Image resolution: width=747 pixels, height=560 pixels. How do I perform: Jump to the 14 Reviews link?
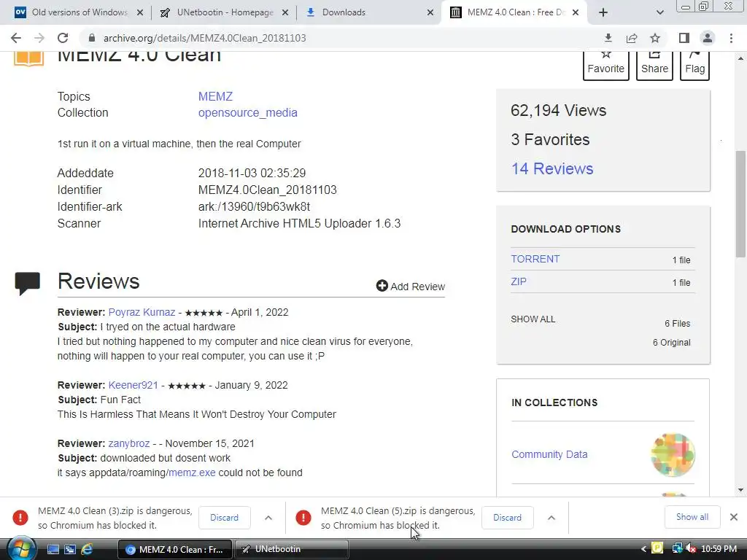click(x=552, y=168)
